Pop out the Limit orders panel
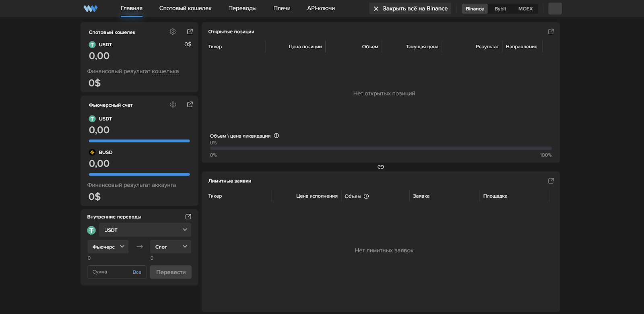This screenshot has height=314, width=644. click(x=551, y=181)
